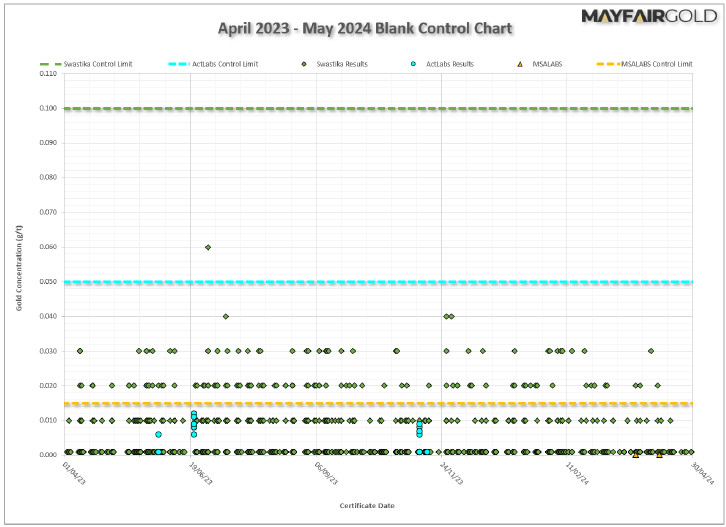Click the y-axis label 0.110
Image resolution: width=726 pixels, height=527 pixels.
coord(48,73)
